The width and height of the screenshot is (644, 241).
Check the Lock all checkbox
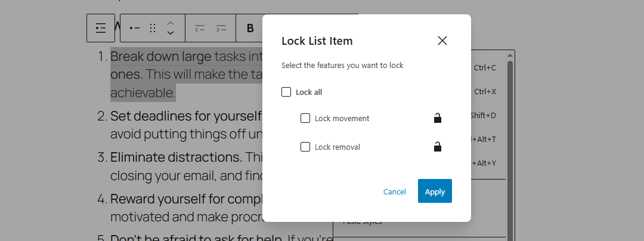coord(286,92)
